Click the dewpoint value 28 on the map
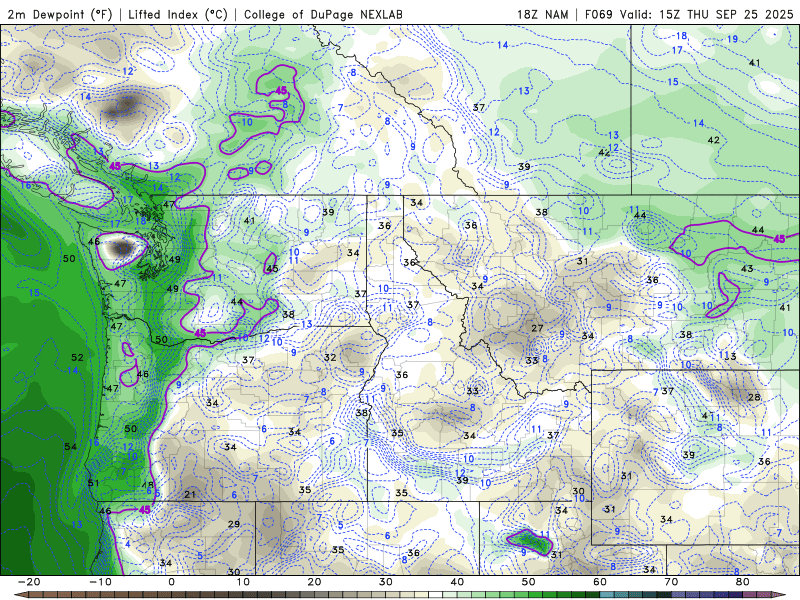800x600 pixels. click(x=754, y=397)
